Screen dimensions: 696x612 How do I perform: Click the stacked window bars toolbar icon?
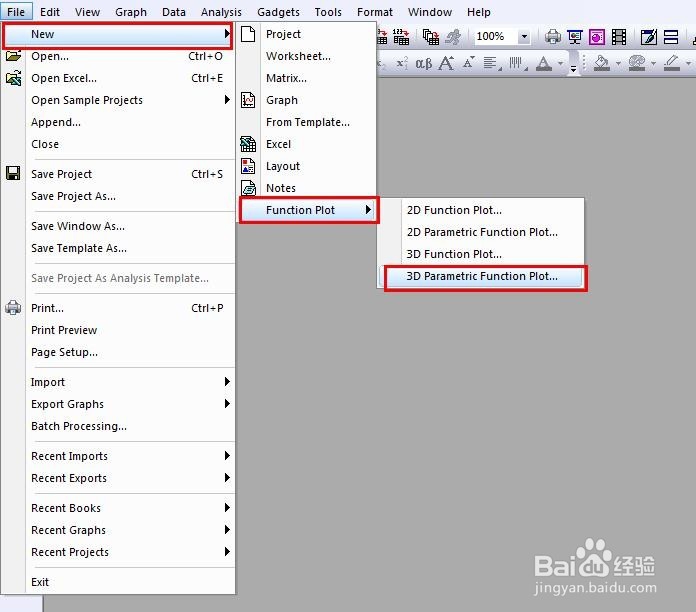[671, 36]
